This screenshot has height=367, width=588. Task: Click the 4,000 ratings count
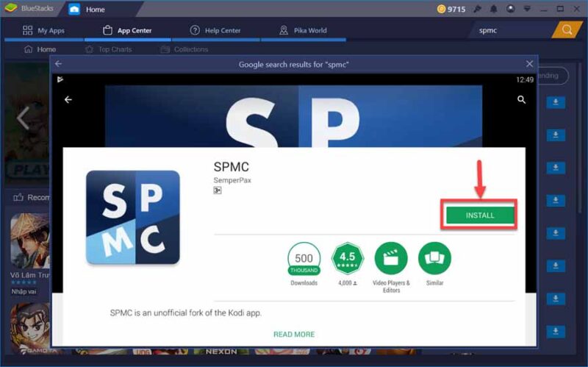pos(347,283)
